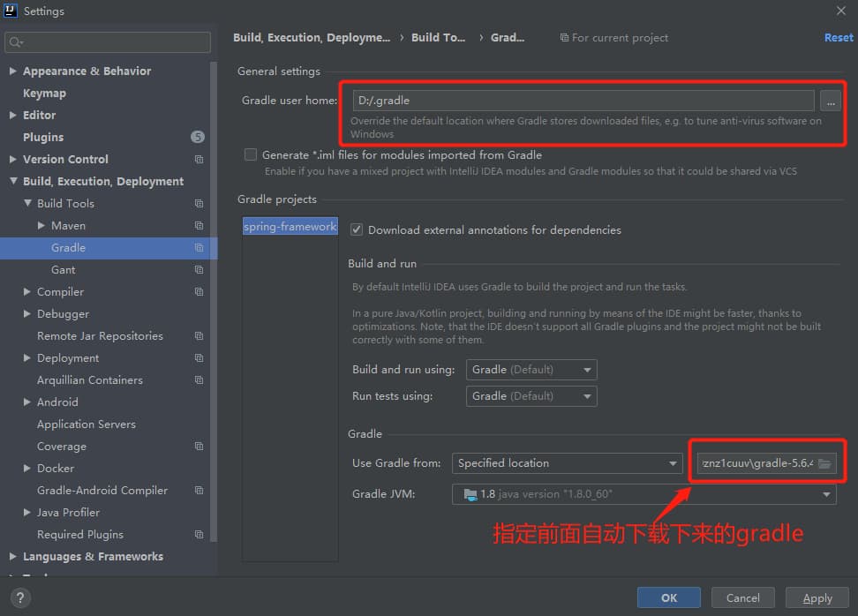Viewport: 858px width, 616px height.
Task: Open the help question mark button
Action: pyautogui.click(x=20, y=597)
